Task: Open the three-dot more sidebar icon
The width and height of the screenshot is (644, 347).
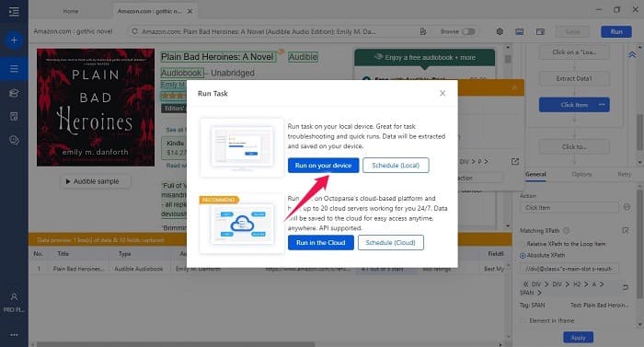Action: [x=14, y=335]
